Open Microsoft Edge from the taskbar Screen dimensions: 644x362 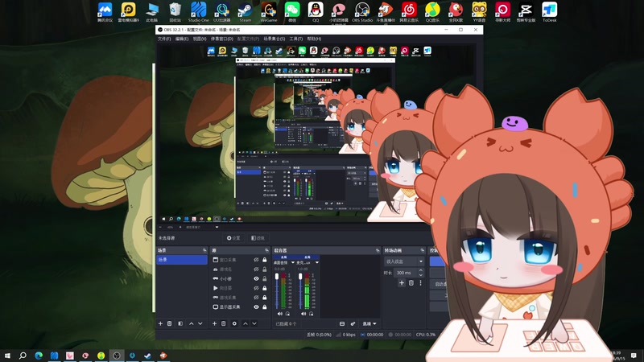39,356
